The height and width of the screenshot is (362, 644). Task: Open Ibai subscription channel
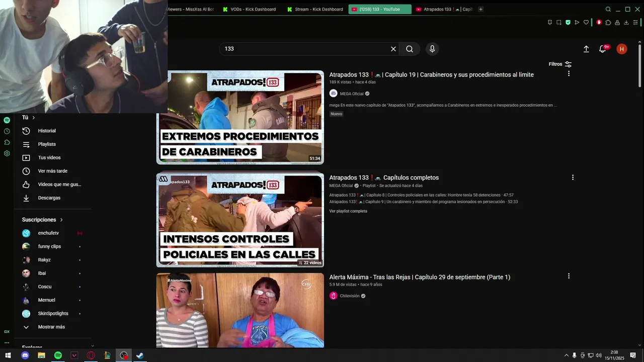(53, 274)
